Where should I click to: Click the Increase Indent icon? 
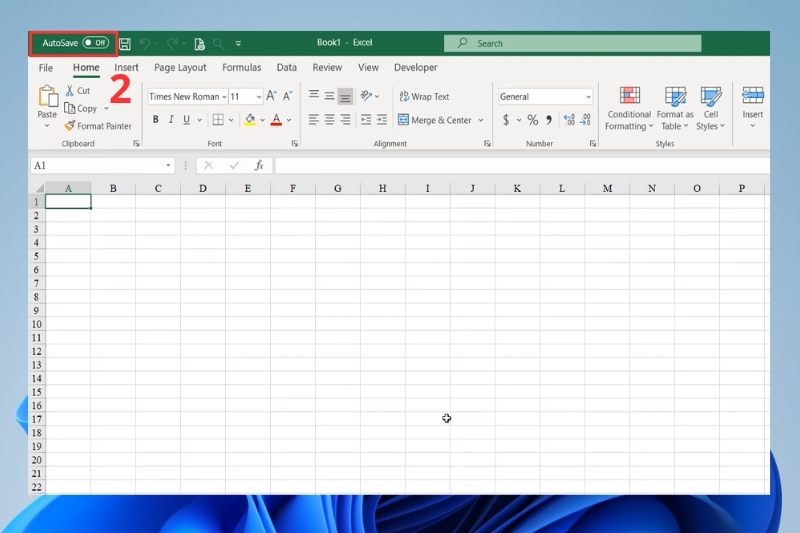pyautogui.click(x=382, y=120)
